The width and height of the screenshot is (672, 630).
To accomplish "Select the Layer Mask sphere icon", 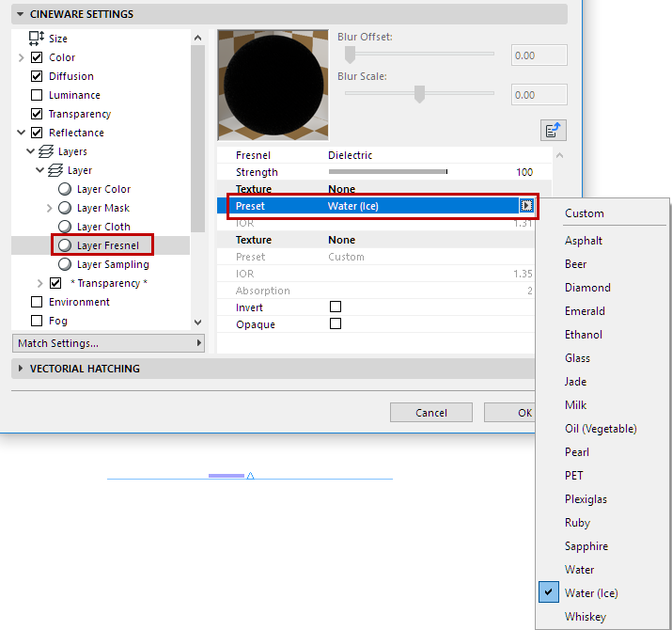I will coord(65,208).
